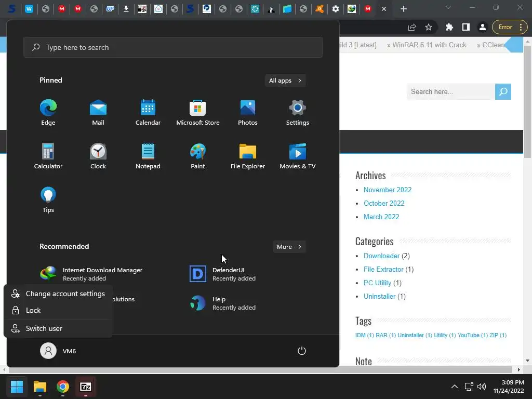Click the website search magnifier button
Screen dimensions: 532x399
tap(503, 91)
